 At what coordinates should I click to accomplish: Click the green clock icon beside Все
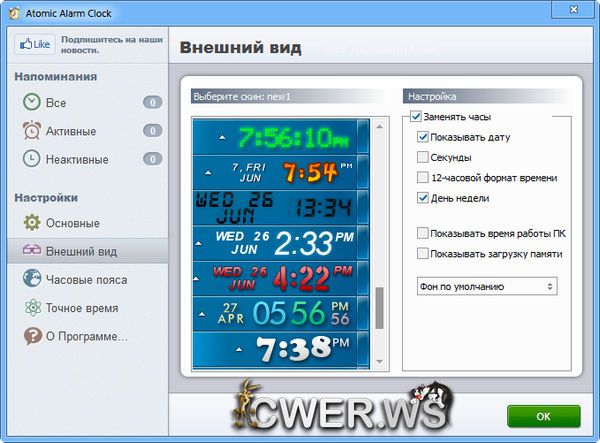click(32, 102)
